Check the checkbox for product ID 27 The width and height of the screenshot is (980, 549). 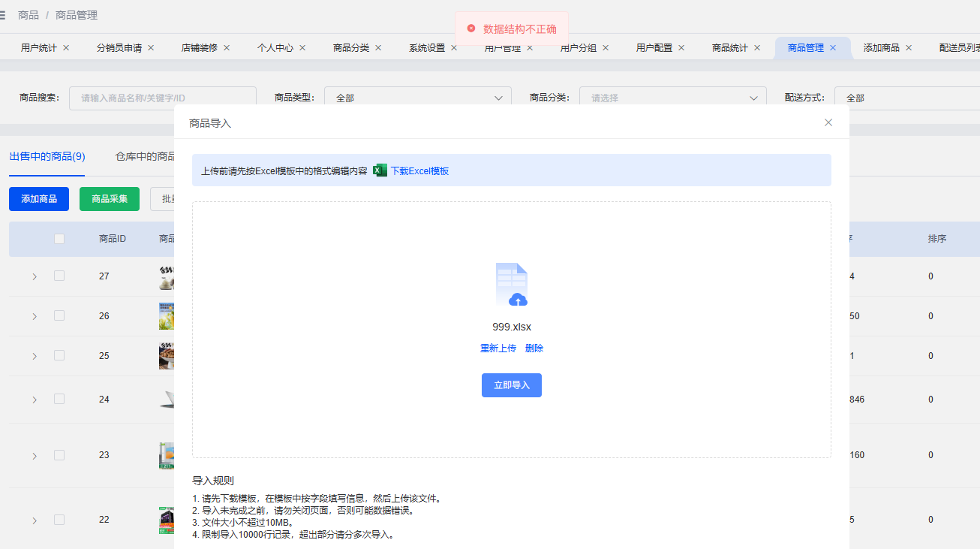59,276
